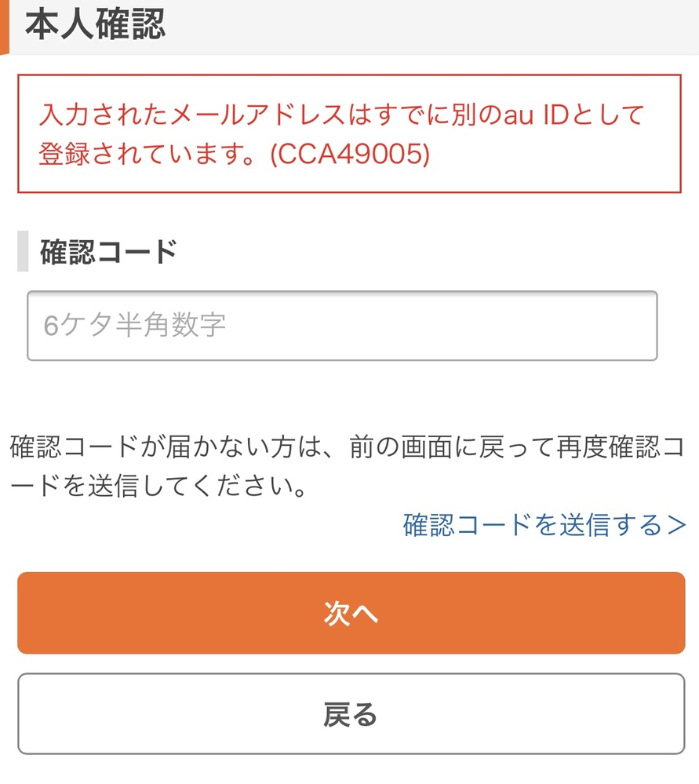Click the gray header bar right of 本人確認

(431, 26)
